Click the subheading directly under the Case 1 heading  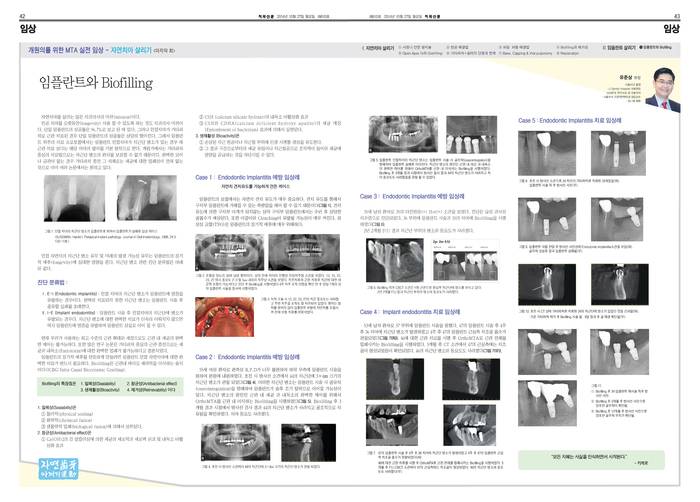(255, 186)
